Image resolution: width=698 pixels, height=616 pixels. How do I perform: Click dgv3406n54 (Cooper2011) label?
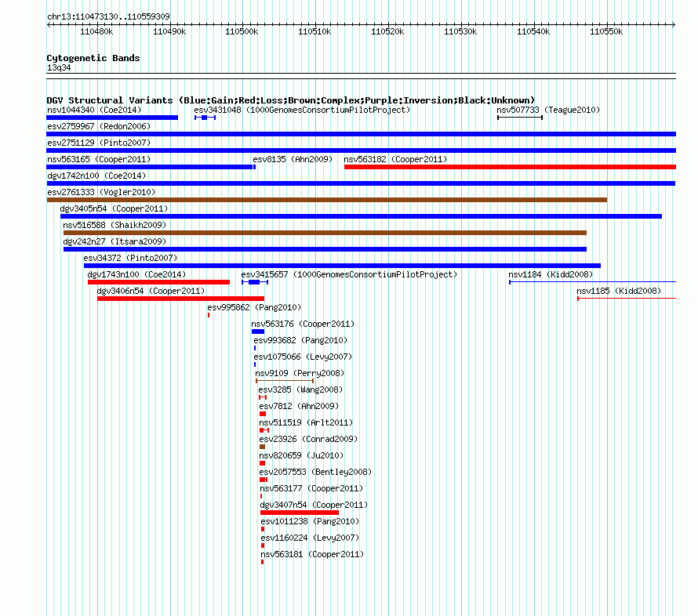[151, 291]
